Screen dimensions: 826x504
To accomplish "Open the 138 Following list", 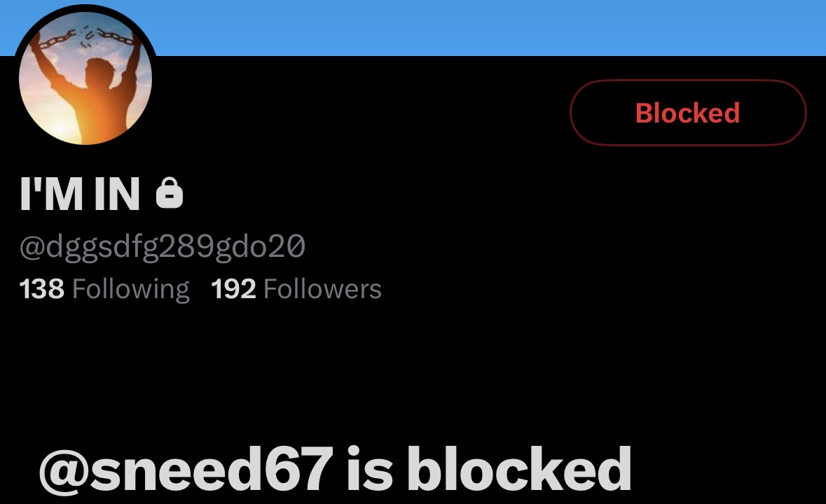I will pos(104,289).
